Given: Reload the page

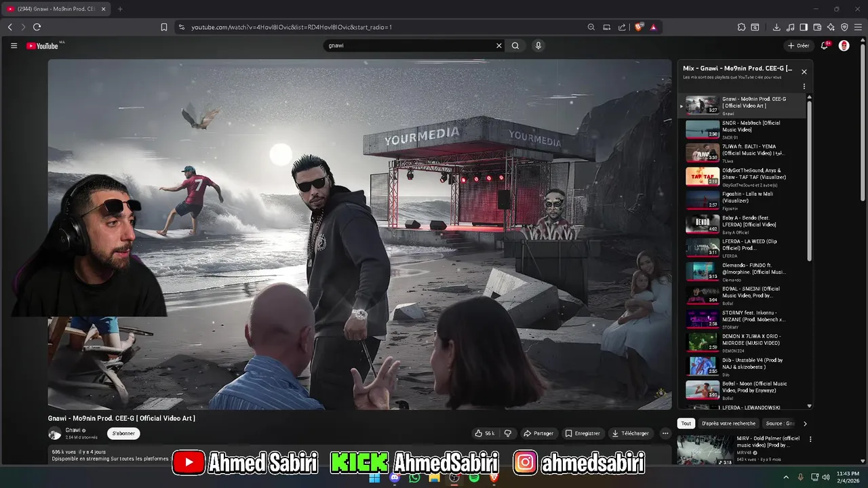Looking at the screenshot, I should click(x=37, y=27).
